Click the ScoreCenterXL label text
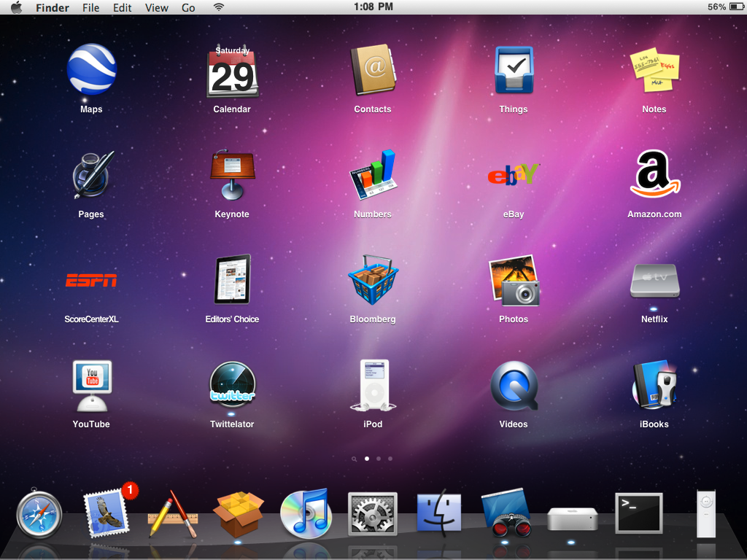747x560 pixels. [x=91, y=319]
